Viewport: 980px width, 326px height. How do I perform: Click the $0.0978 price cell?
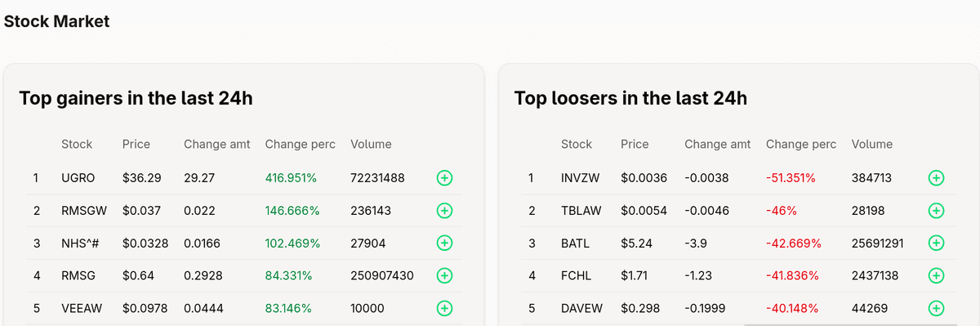[146, 308]
